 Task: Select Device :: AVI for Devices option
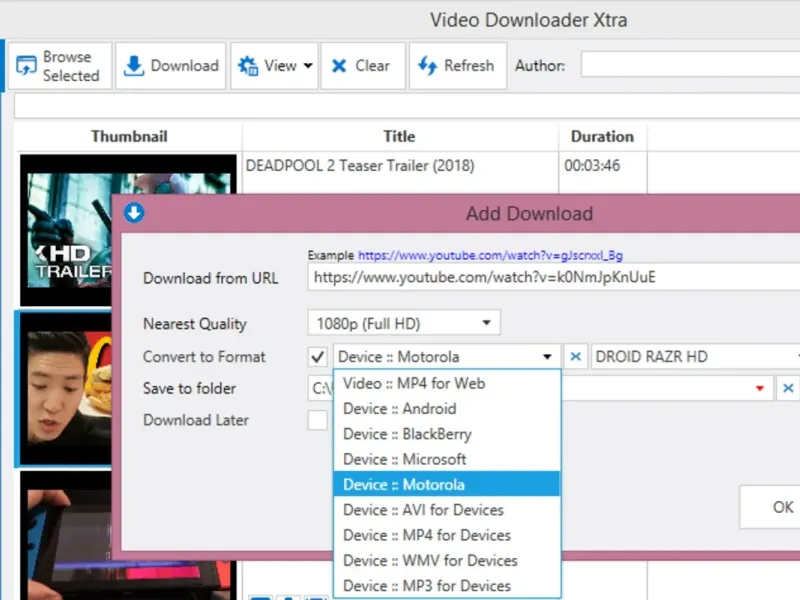pos(447,510)
